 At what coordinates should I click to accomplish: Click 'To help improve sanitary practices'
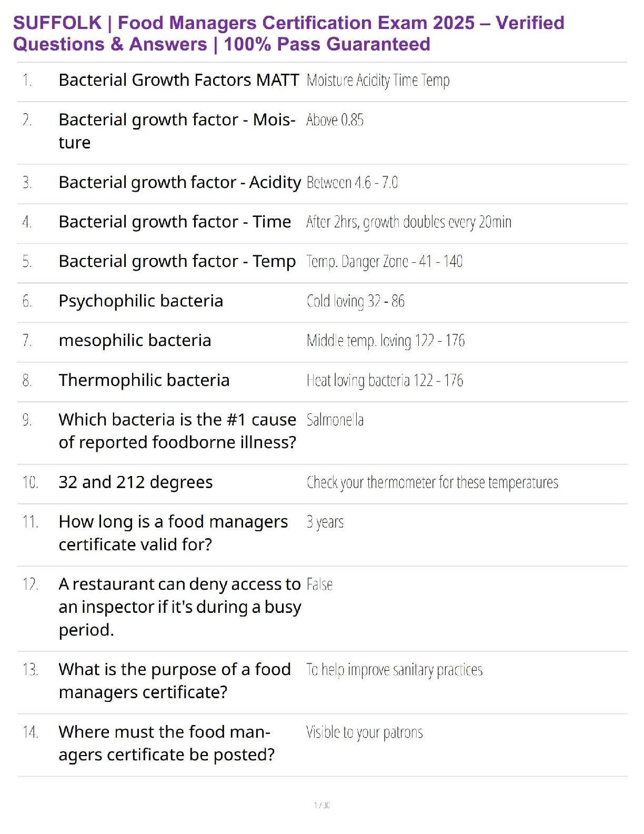click(394, 670)
